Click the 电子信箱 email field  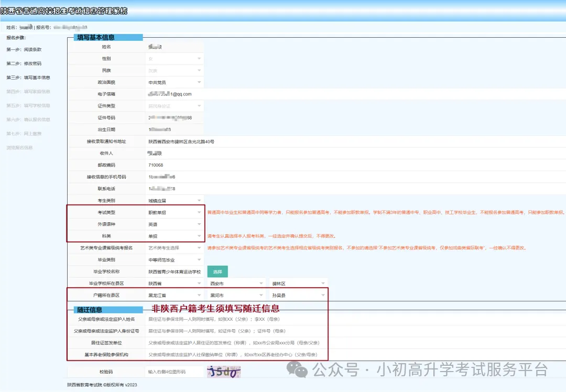(x=355, y=94)
